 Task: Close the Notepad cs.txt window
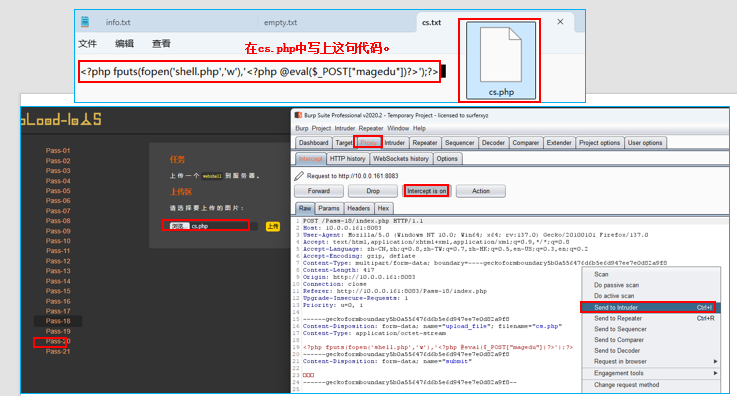coord(560,22)
